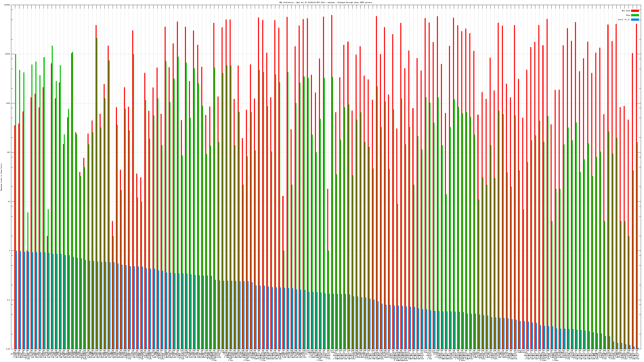The image size is (644, 362).
Task: Click the 10 y-axis tick label
Action: (9, 202)
